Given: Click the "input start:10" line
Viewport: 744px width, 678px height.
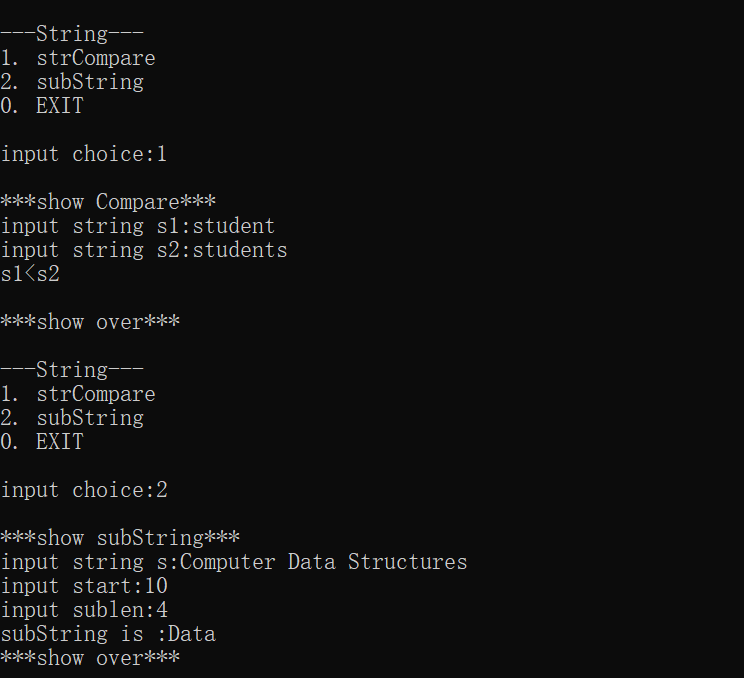Looking at the screenshot, I should 84,586.
